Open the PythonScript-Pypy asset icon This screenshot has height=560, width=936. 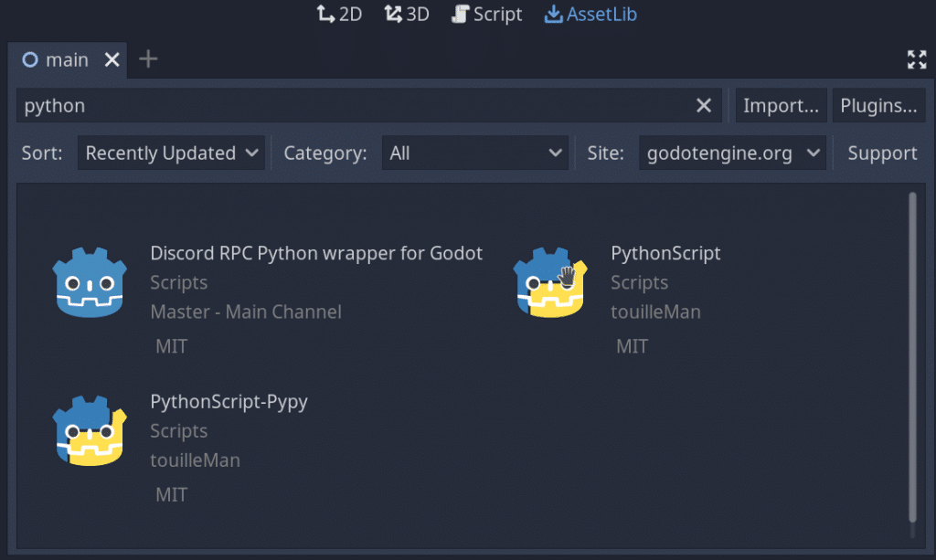[90, 430]
